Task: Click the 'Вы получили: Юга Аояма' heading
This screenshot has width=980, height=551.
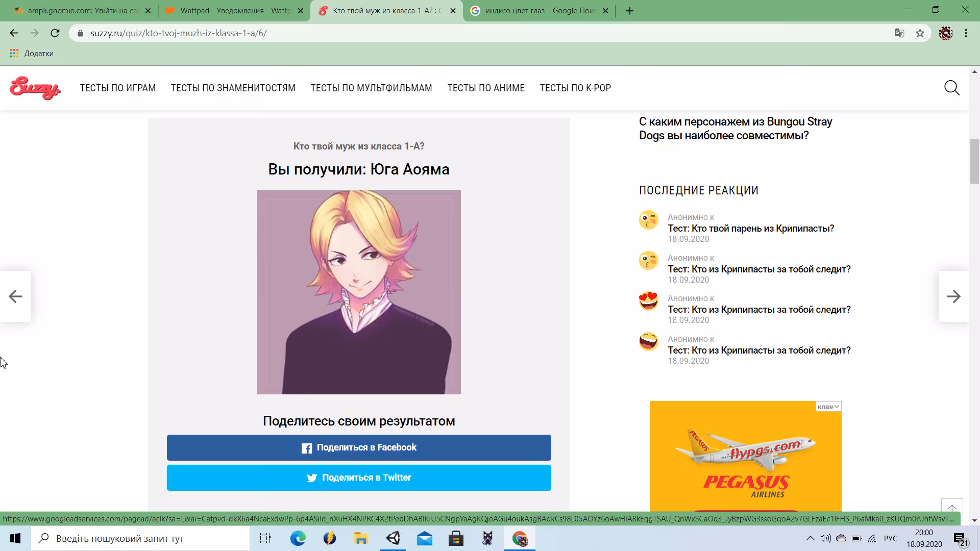Action: coord(359,169)
